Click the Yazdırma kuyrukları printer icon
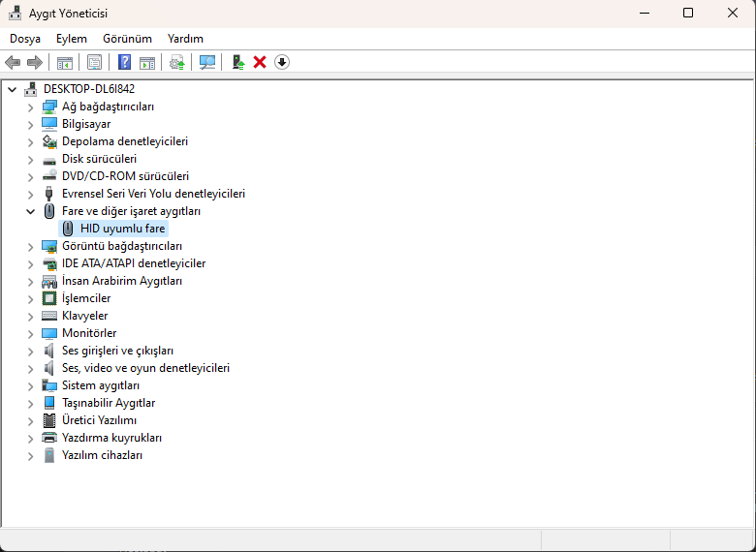The image size is (756, 552). tap(49, 438)
